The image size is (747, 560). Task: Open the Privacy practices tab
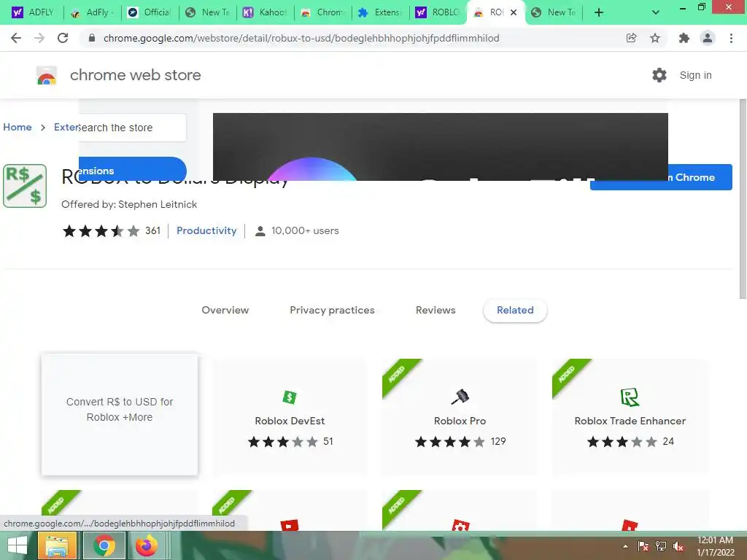point(332,310)
